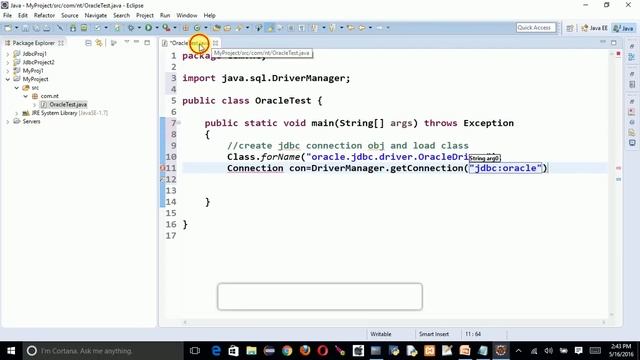
Task: Click in the Quick Access field
Action: pos(536,28)
